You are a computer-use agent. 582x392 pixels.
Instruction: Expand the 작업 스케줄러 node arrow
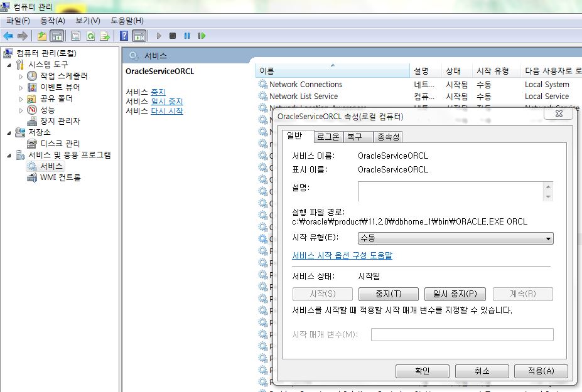click(x=21, y=77)
